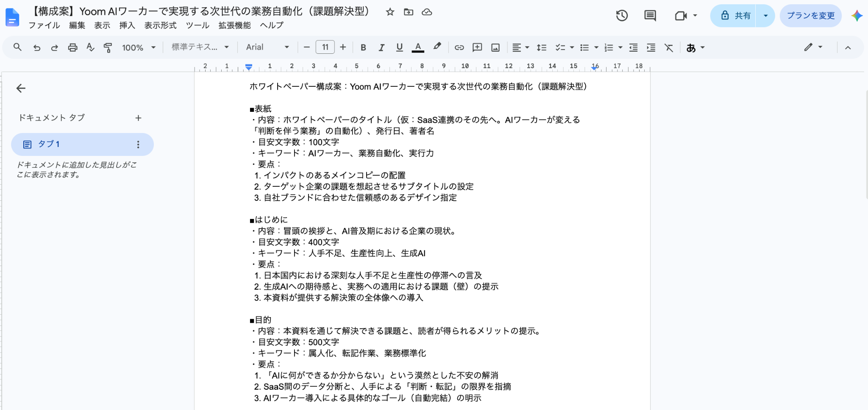
Task: Expand the numbered list options
Action: [x=620, y=47]
